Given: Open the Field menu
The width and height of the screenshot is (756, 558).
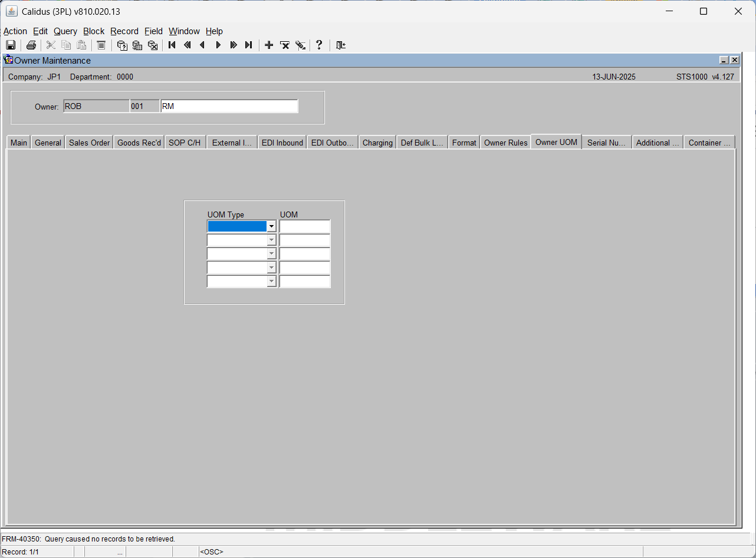Looking at the screenshot, I should 153,31.
